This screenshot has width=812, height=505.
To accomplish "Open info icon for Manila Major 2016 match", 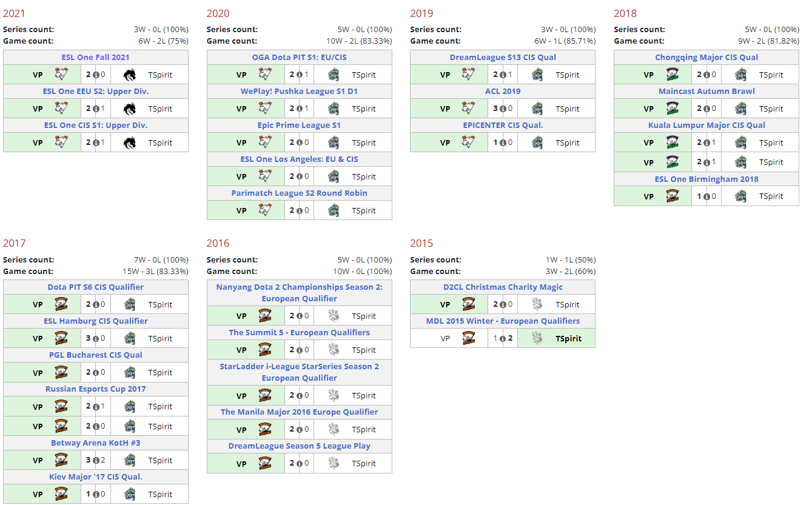I will click(300, 429).
